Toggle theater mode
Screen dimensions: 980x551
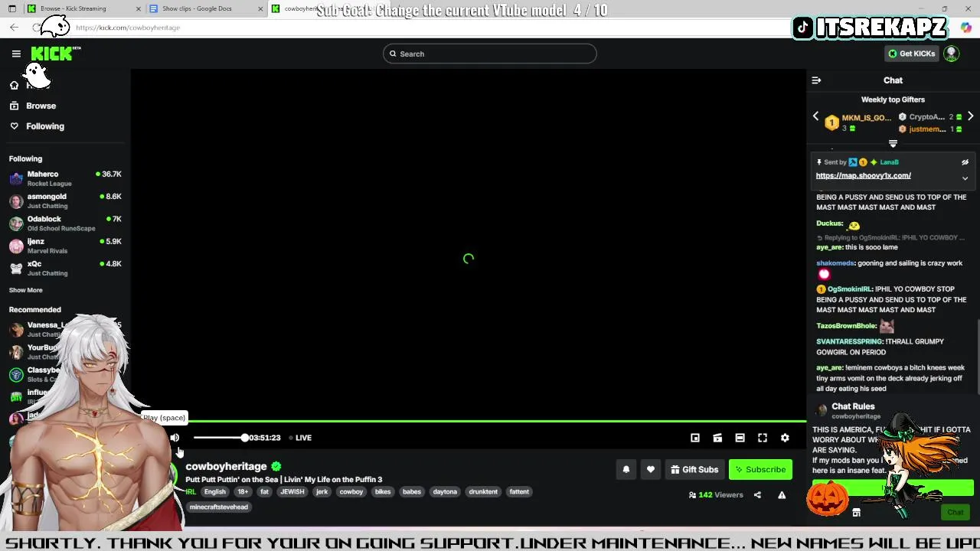[740, 438]
